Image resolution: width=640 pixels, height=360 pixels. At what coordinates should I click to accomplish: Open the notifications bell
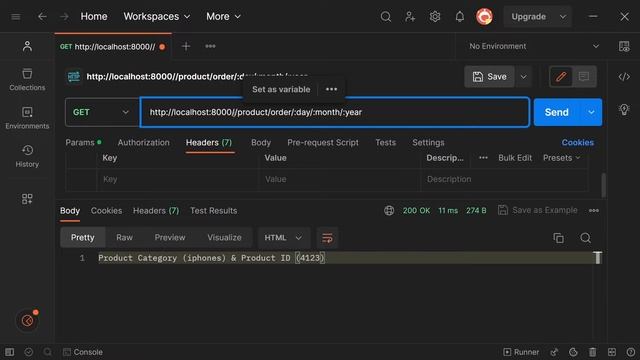coord(460,17)
